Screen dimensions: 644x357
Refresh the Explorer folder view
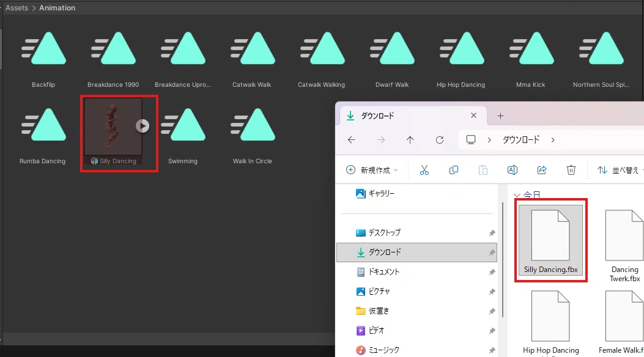tap(440, 140)
